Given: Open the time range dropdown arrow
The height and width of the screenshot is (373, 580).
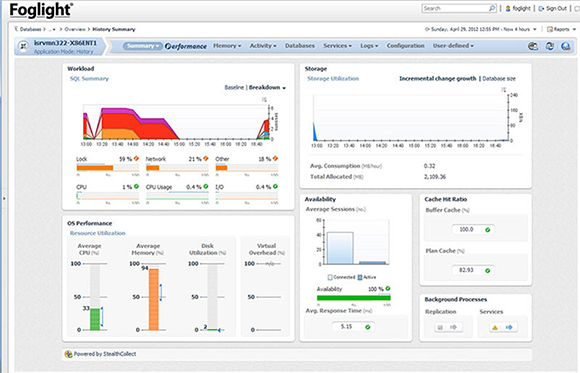Looking at the screenshot, I should pyautogui.click(x=535, y=29).
